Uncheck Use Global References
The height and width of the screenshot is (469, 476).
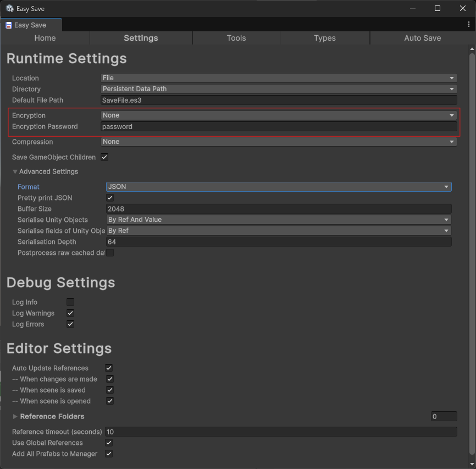click(x=109, y=443)
